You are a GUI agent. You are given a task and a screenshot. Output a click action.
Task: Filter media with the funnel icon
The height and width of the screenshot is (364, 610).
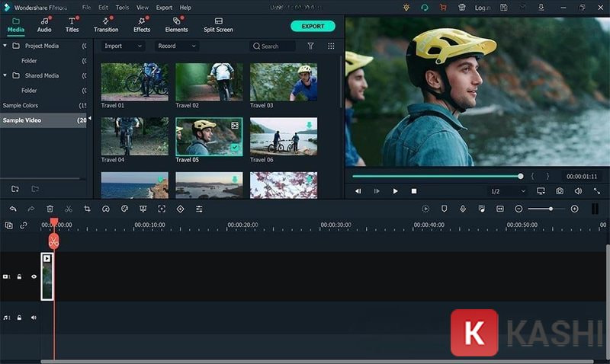coord(310,46)
